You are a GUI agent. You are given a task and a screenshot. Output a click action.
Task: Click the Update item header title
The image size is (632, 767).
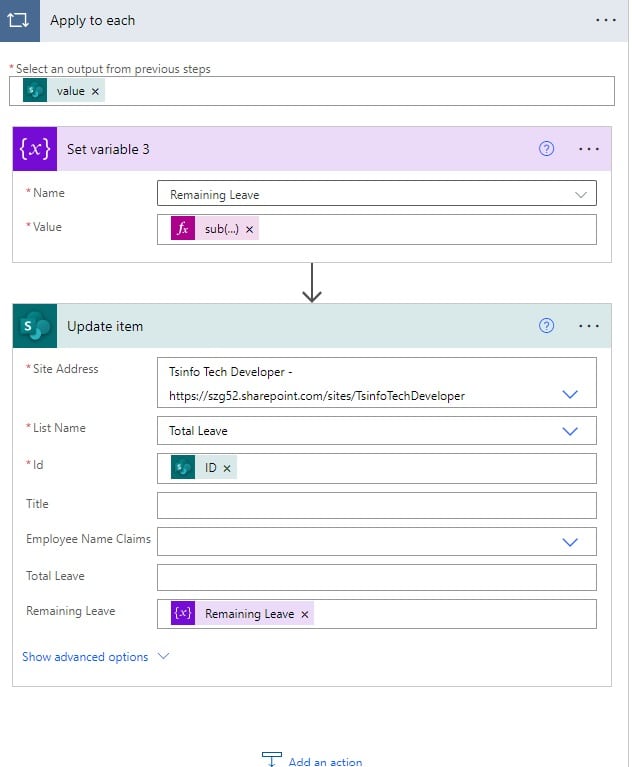tap(105, 326)
